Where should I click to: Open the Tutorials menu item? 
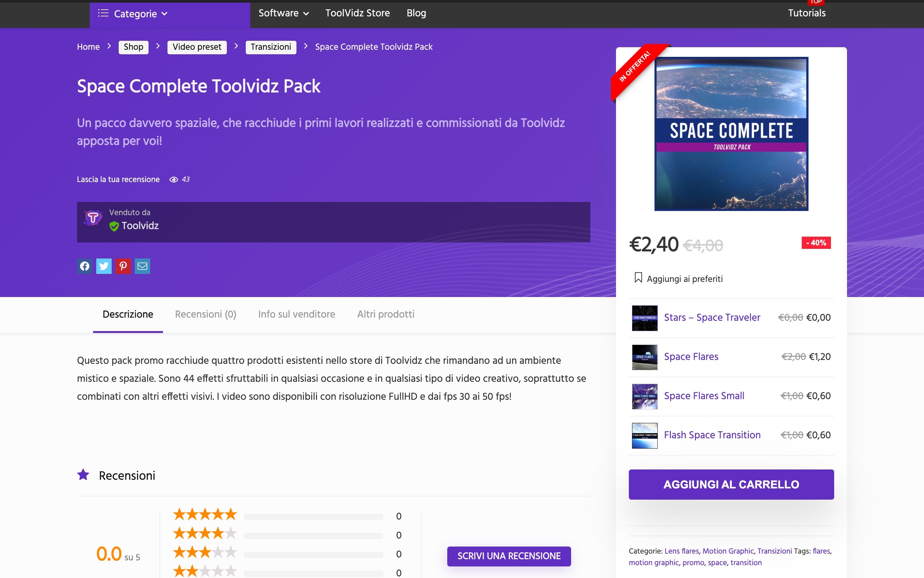[x=807, y=13]
